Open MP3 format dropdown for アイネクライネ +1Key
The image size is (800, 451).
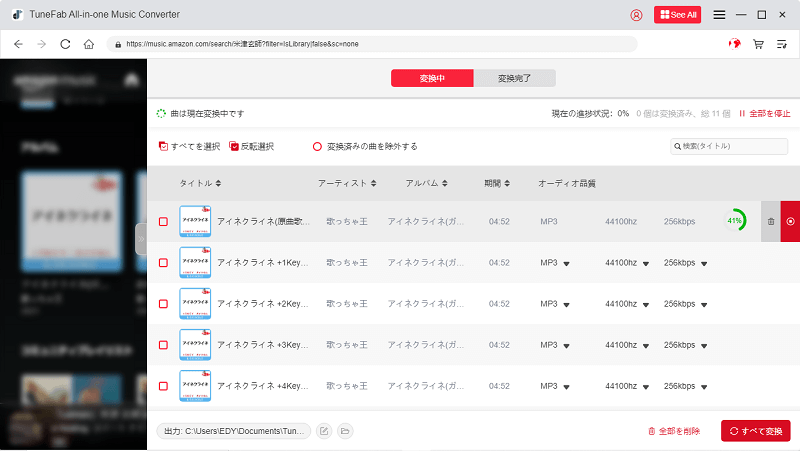566,263
